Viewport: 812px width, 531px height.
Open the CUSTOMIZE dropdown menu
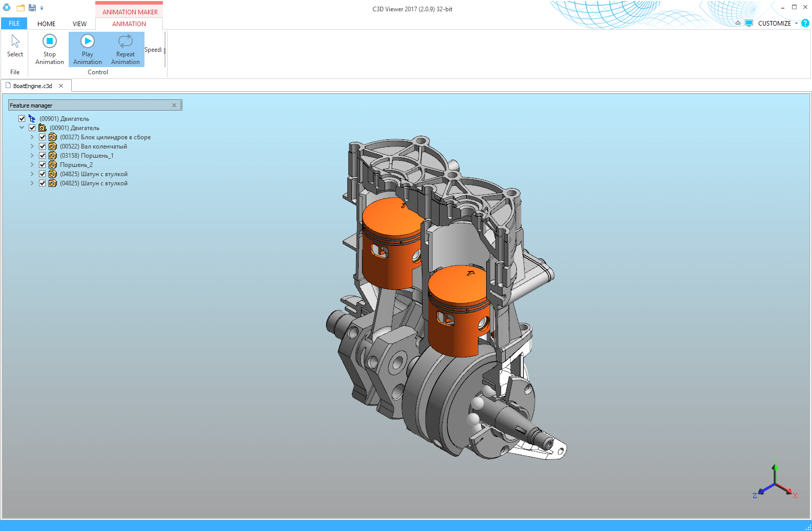pyautogui.click(x=777, y=24)
